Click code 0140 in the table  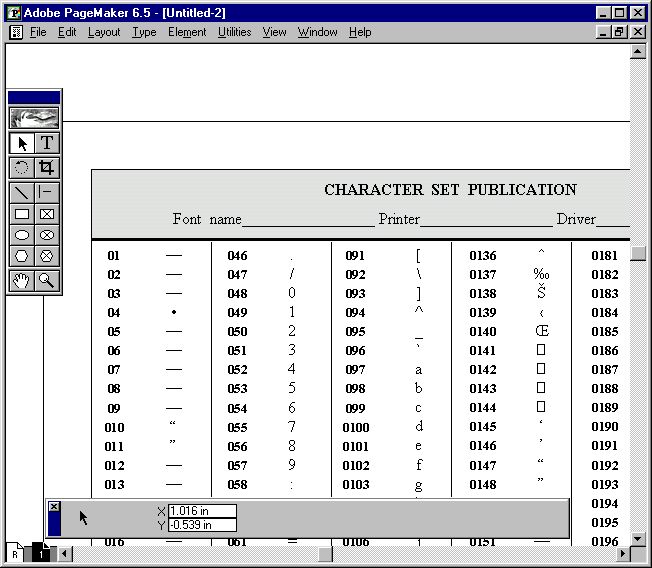pos(483,331)
